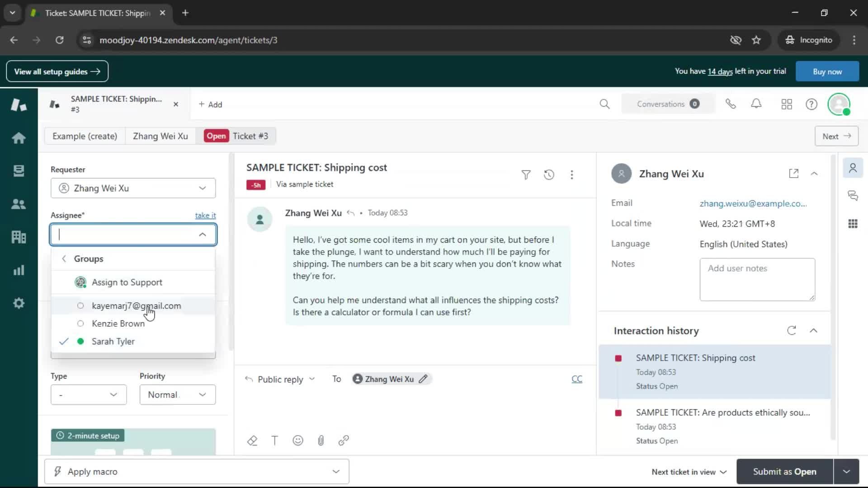
Task: Open the 2-minute setup card
Action: (133, 441)
